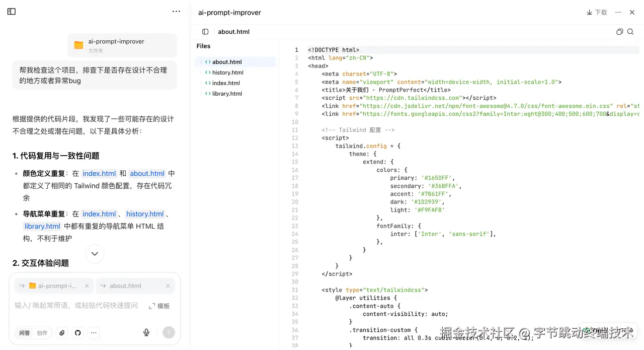This screenshot has height=350, width=644.
Task: Switch to 创作 mode
Action: pyautogui.click(x=42, y=333)
